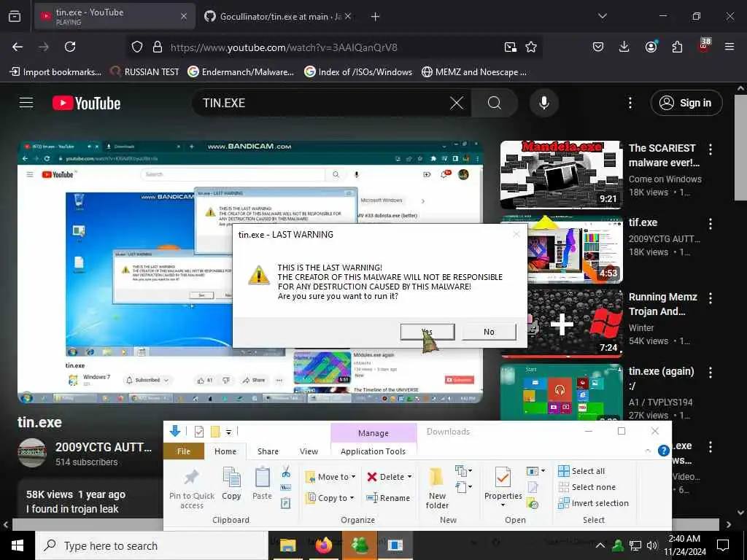Click Properties checkmark in quick access toolbar
The height and width of the screenshot is (560, 747).
(x=199, y=432)
